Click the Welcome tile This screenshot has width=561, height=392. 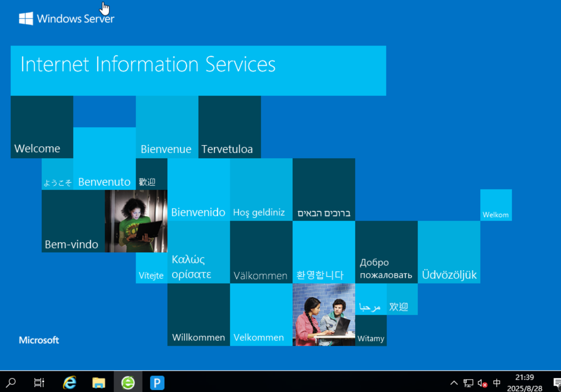coord(42,127)
